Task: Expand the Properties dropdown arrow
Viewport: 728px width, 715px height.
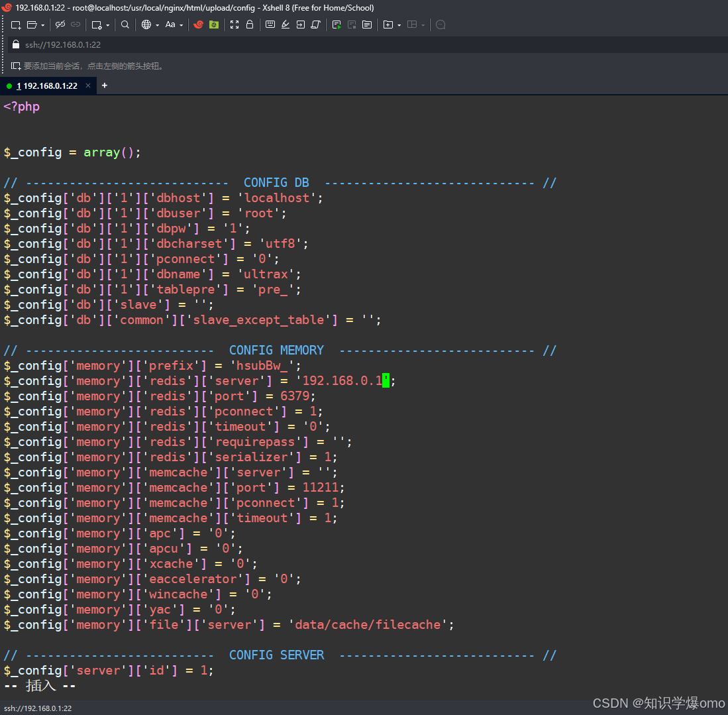Action: 108,25
